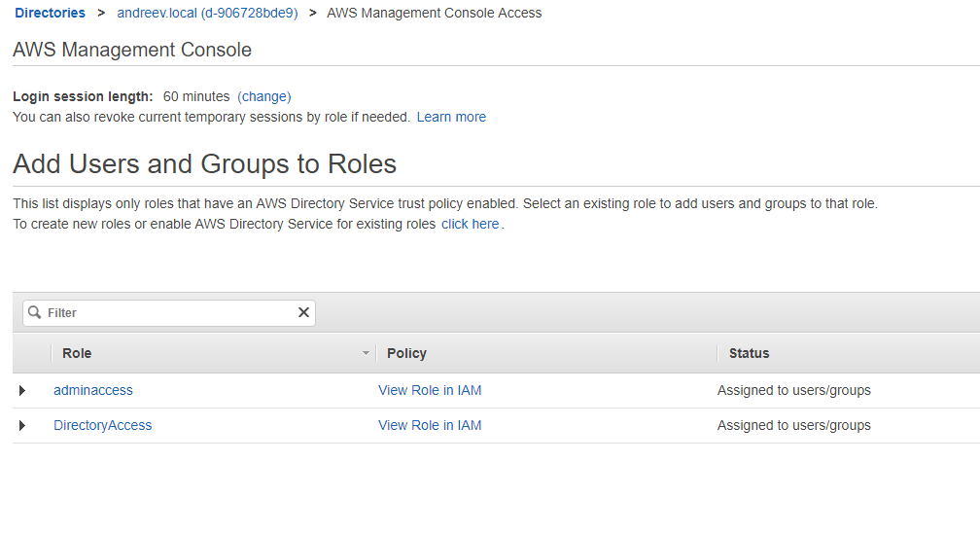The image size is (980, 534).
Task: Open the Role column sort dropdown arrow
Action: pos(366,353)
